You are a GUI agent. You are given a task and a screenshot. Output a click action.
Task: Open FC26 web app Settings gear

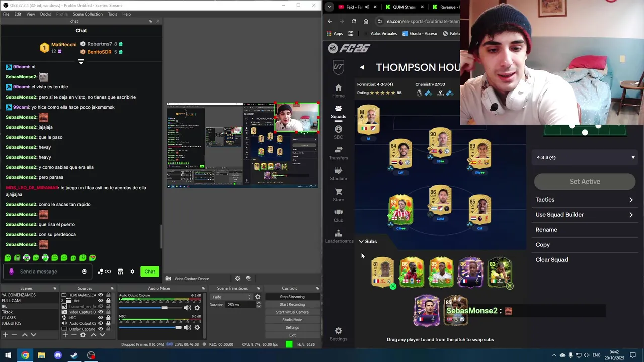(338, 334)
